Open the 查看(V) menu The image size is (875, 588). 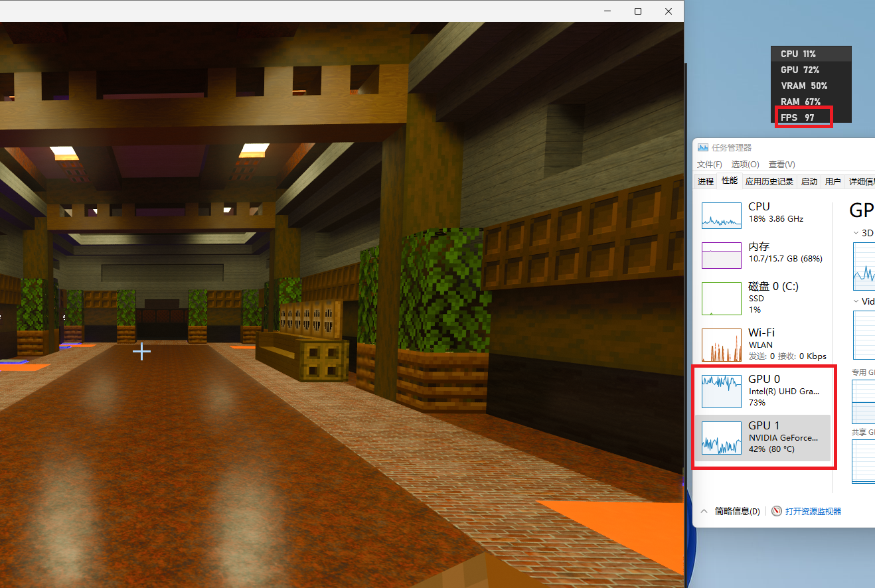(x=781, y=165)
